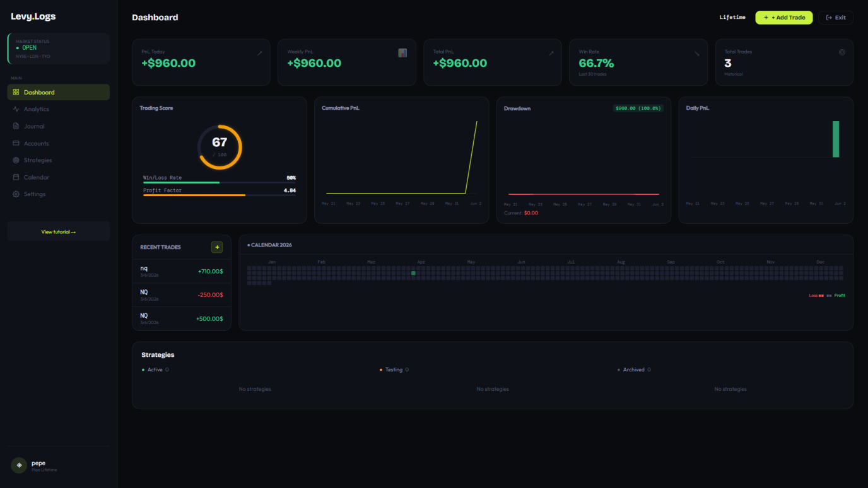The width and height of the screenshot is (868, 488).
Task: Click the Market Status OPEN panel
Action: (x=58, y=49)
